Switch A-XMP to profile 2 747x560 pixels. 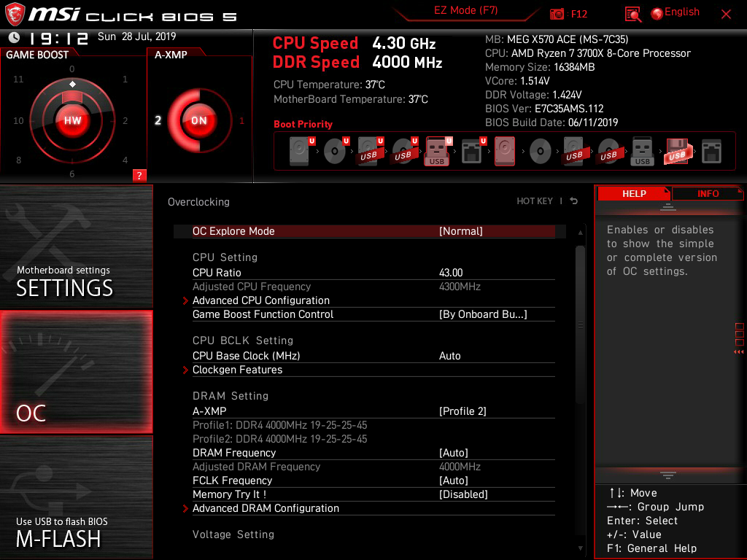(158, 120)
